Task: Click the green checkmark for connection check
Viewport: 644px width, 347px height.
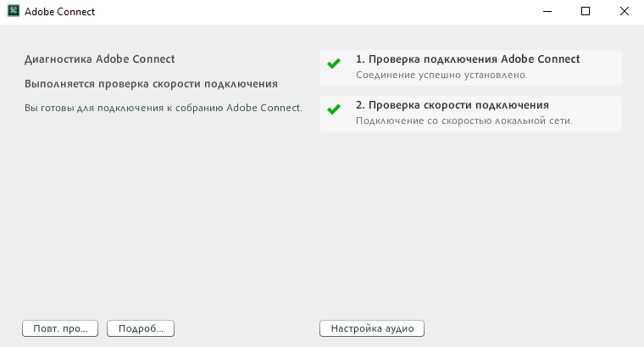Action: (x=334, y=64)
